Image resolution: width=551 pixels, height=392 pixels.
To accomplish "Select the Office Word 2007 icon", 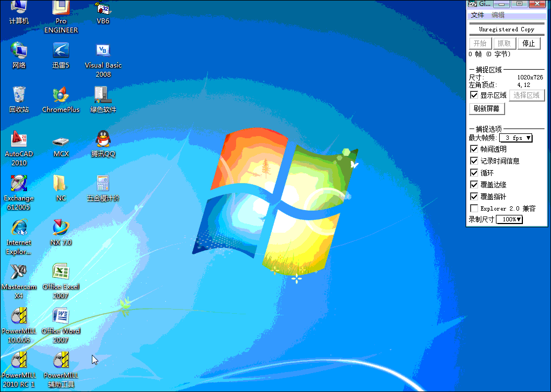I will coord(61,326).
